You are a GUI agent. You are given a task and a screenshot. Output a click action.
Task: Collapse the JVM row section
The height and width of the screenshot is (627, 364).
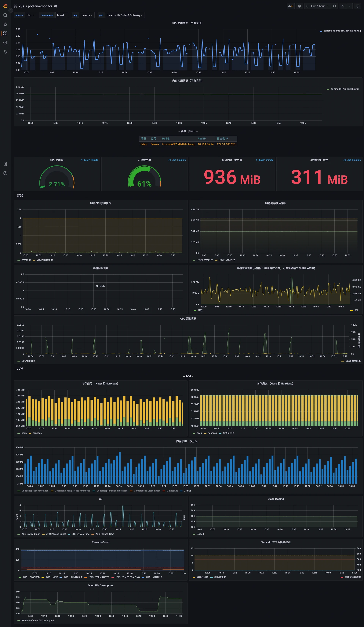click(x=20, y=369)
